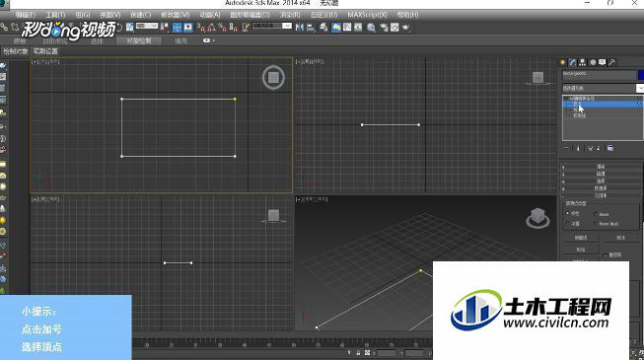Open the 动画(A) menu
644x360 pixels.
(210, 15)
